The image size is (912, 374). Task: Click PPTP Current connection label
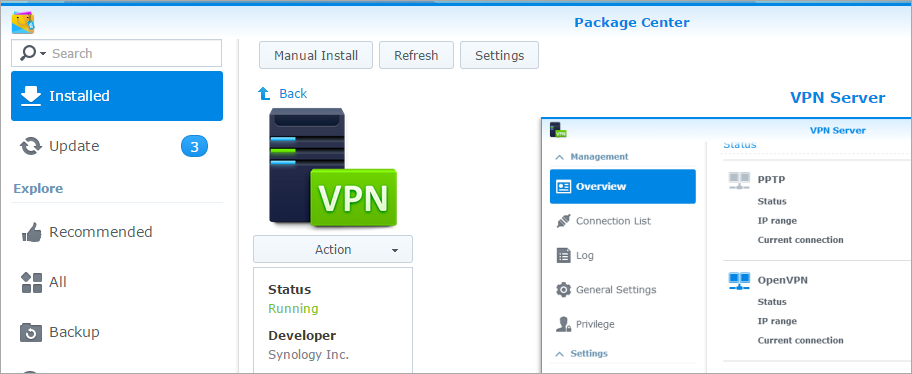[800, 240]
